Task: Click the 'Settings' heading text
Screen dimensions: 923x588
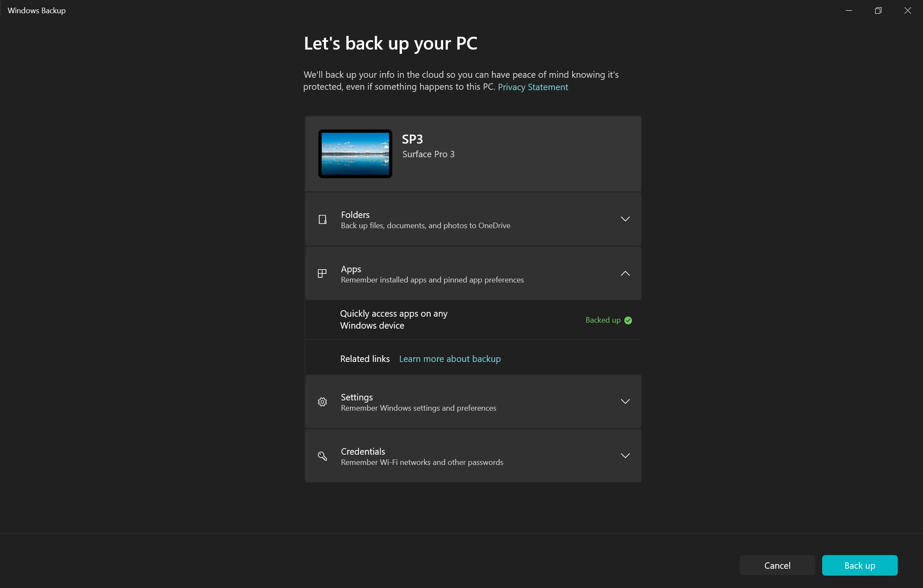Action: pos(357,397)
